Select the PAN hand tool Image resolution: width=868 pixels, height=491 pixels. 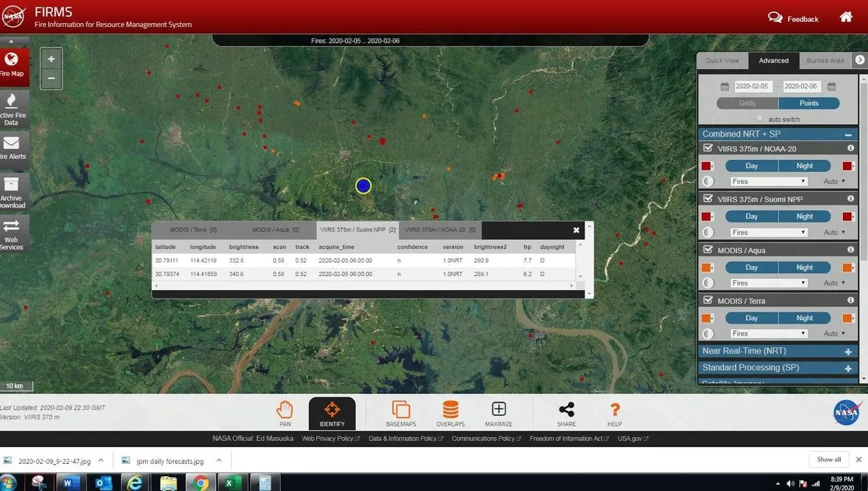pos(285,414)
